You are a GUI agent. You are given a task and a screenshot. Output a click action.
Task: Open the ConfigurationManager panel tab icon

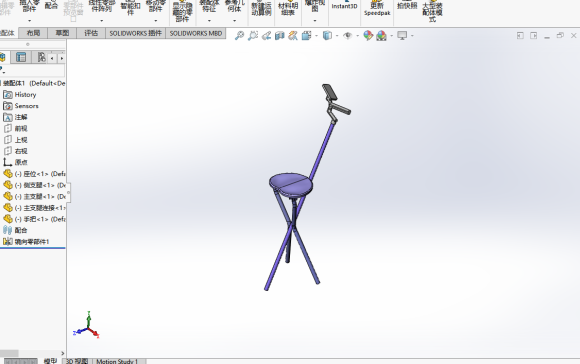point(41,57)
